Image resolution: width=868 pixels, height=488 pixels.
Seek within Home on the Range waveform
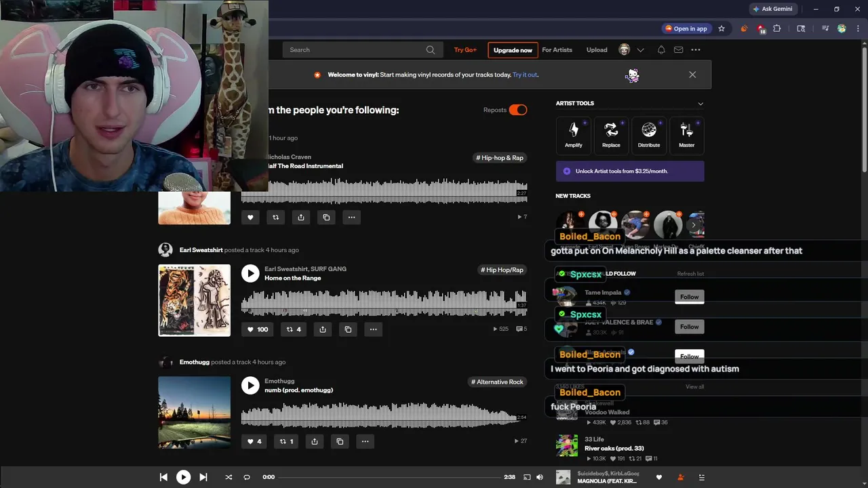(384, 303)
